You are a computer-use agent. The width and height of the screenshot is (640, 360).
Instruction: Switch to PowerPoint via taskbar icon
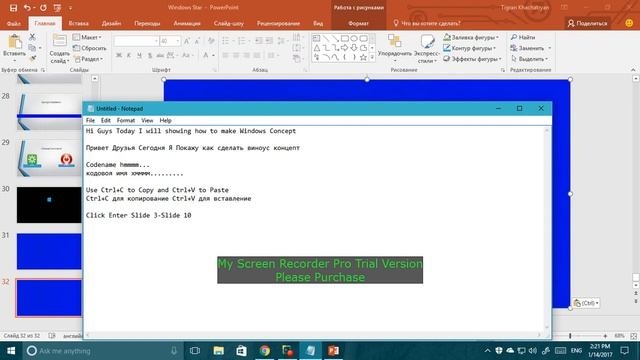click(x=333, y=351)
